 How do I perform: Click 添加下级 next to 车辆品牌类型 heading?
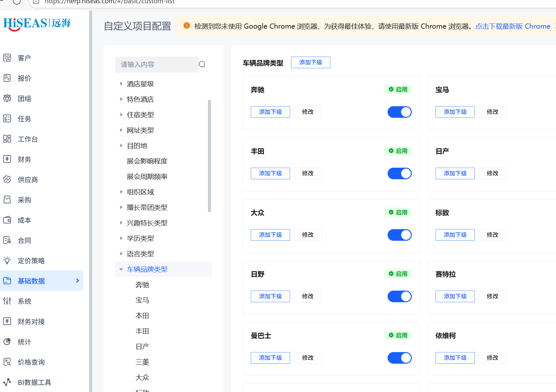[310, 62]
